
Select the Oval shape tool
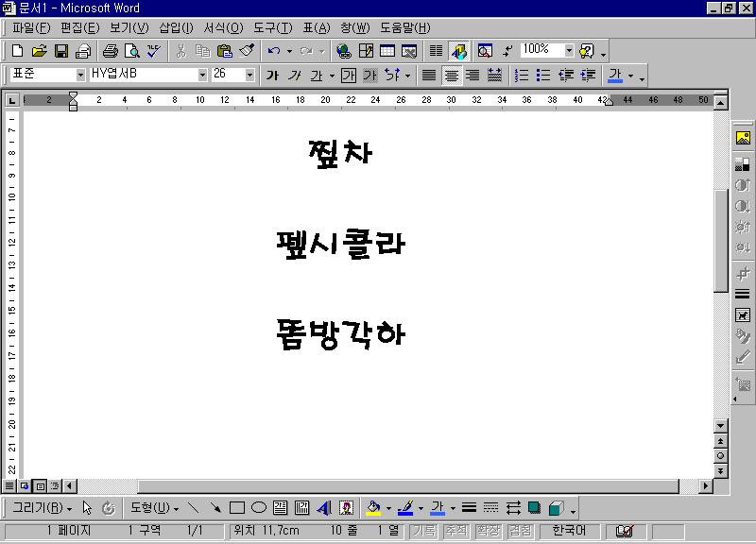[x=259, y=508]
